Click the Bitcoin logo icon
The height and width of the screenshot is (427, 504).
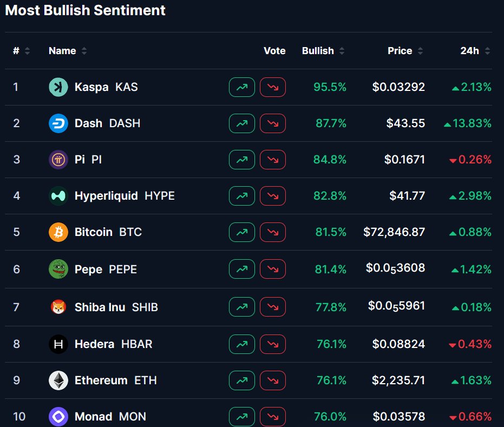[x=58, y=232]
